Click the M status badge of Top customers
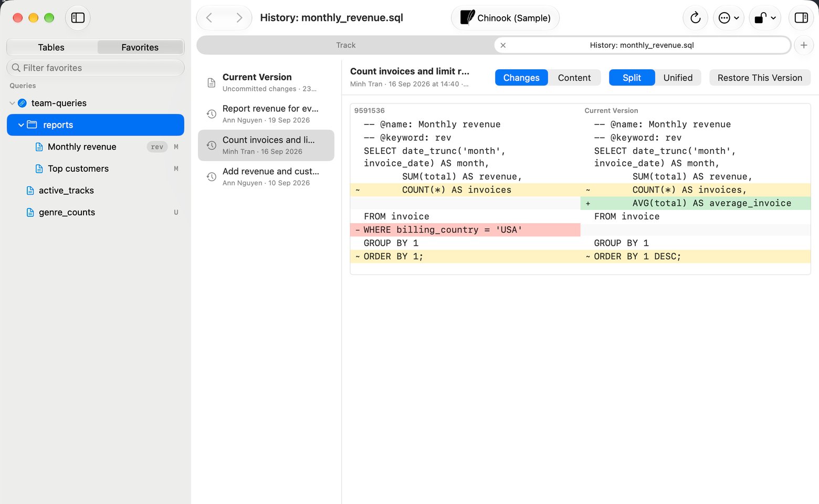Viewport: 819px width, 504px height. pos(176,169)
